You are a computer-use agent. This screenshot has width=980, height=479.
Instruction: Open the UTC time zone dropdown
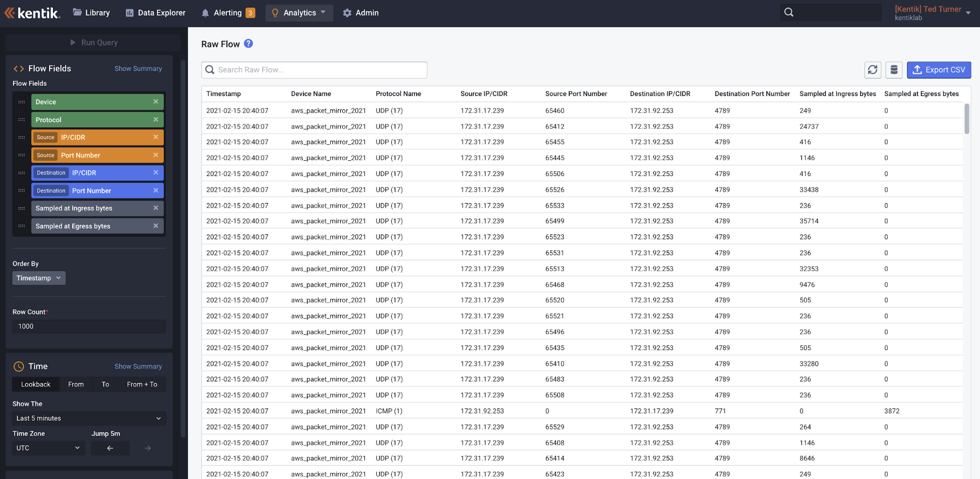pos(49,448)
